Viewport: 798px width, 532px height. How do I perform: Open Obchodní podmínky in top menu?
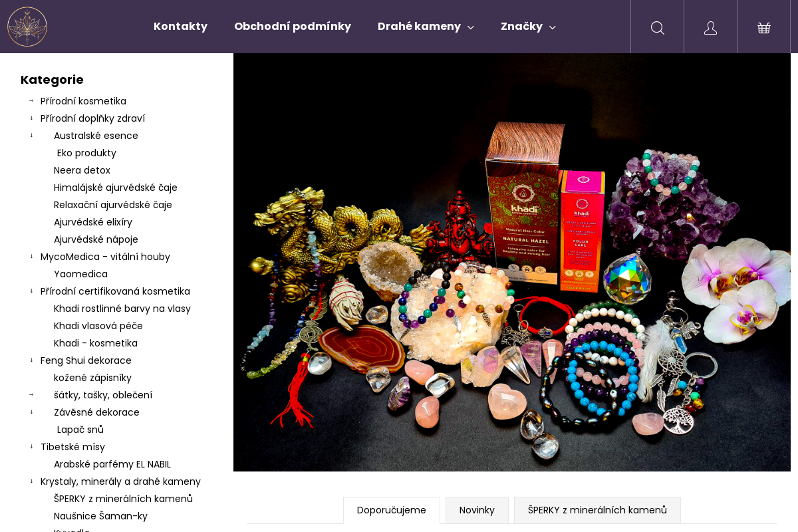pyautogui.click(x=293, y=27)
